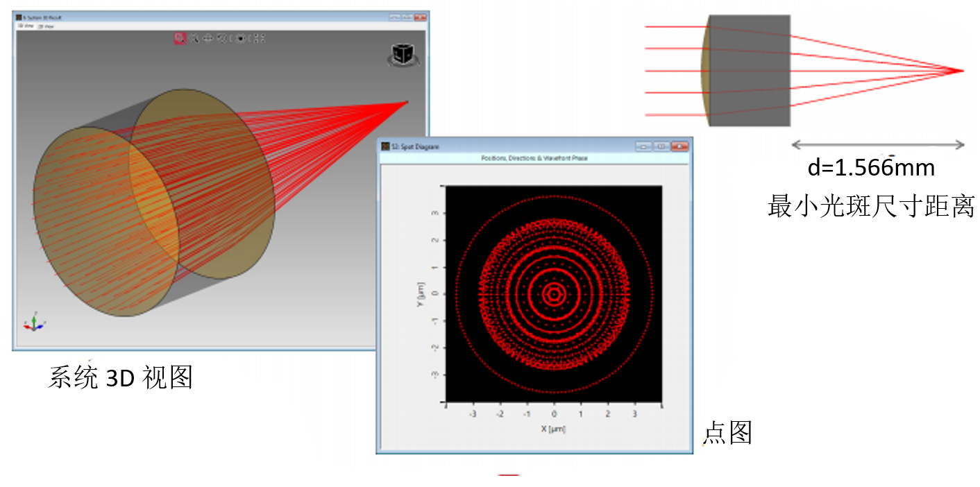Activate the red selection tool in 3D view
This screenshot has height=487, width=980.
point(180,38)
